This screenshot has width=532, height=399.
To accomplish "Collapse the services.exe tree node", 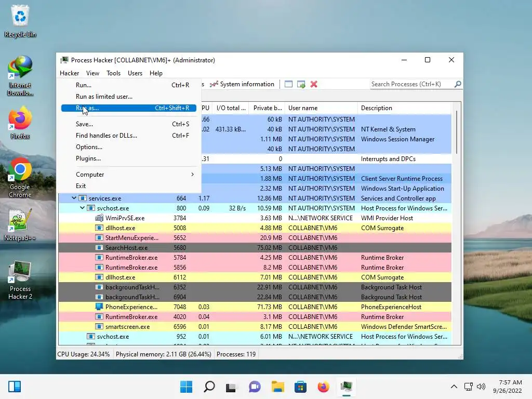I will (74, 198).
